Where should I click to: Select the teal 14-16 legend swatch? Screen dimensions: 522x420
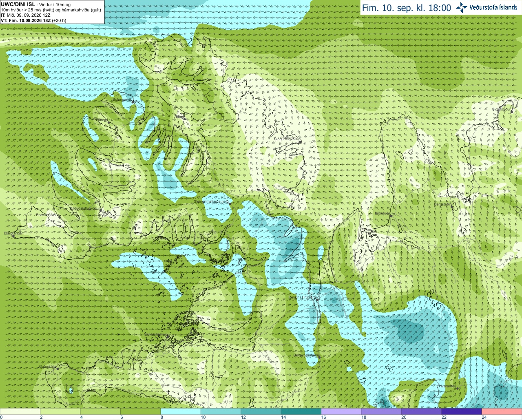coord(301,411)
